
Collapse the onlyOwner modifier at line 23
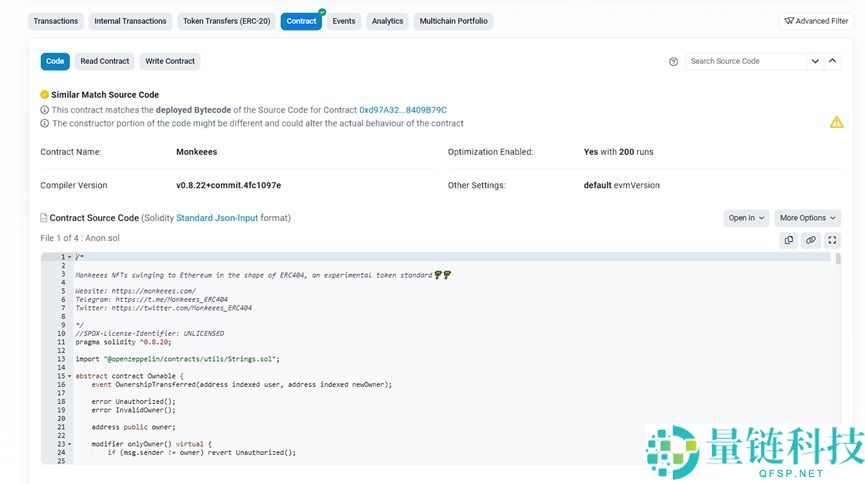(x=69, y=444)
